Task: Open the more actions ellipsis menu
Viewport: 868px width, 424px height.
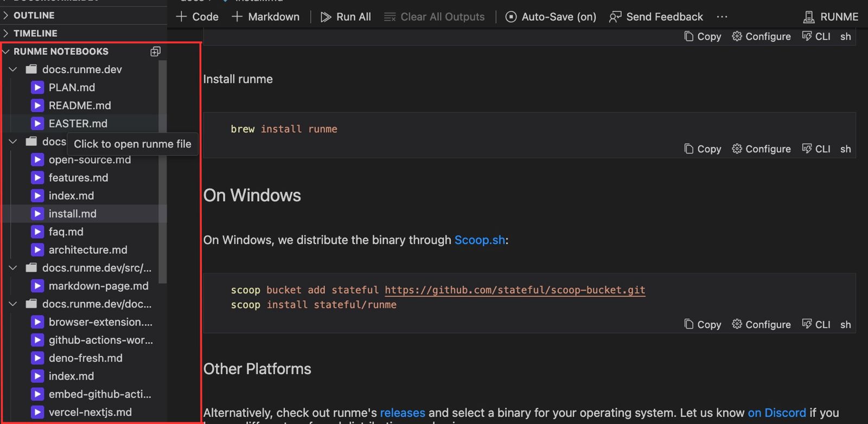Action: click(x=722, y=17)
